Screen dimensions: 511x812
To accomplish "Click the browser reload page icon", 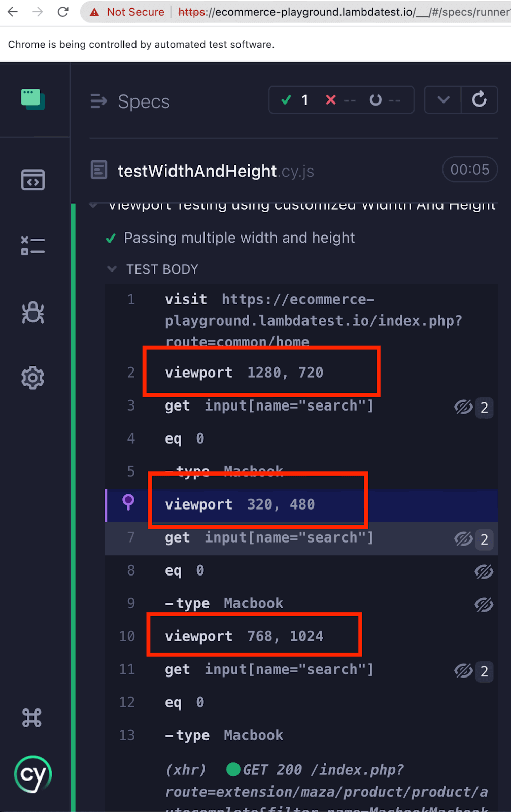I will click(63, 12).
